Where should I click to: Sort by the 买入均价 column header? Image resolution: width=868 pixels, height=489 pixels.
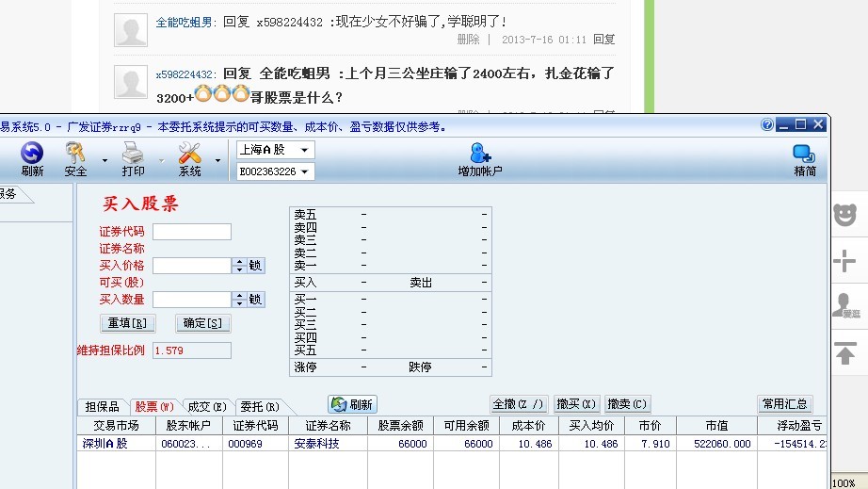(592, 426)
